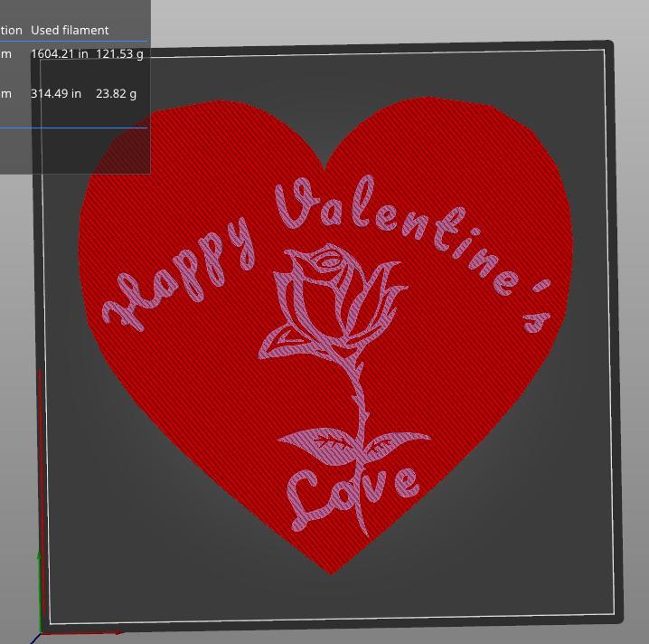Select the 23.82 g filament weight value
Image resolution: width=649 pixels, height=644 pixels.
[116, 93]
